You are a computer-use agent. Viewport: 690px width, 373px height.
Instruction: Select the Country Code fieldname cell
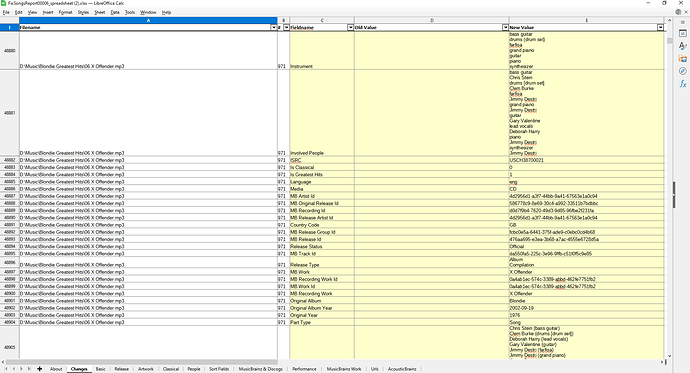[x=322, y=225]
